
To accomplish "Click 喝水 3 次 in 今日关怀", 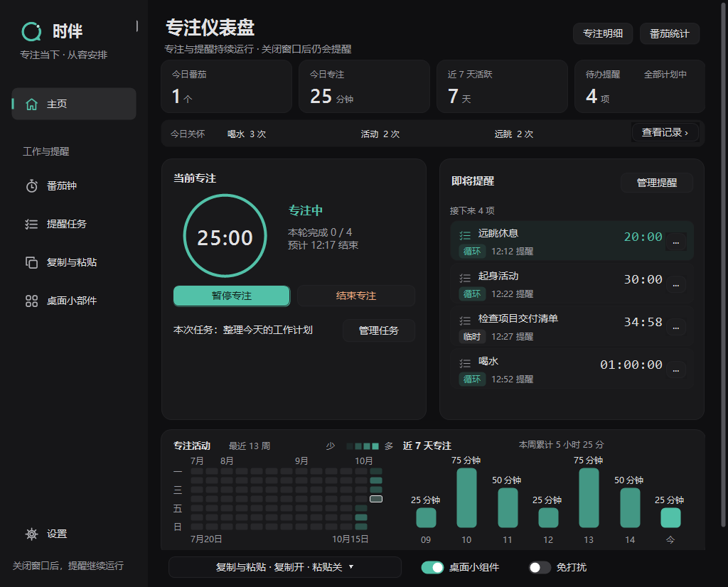I will pos(247,134).
